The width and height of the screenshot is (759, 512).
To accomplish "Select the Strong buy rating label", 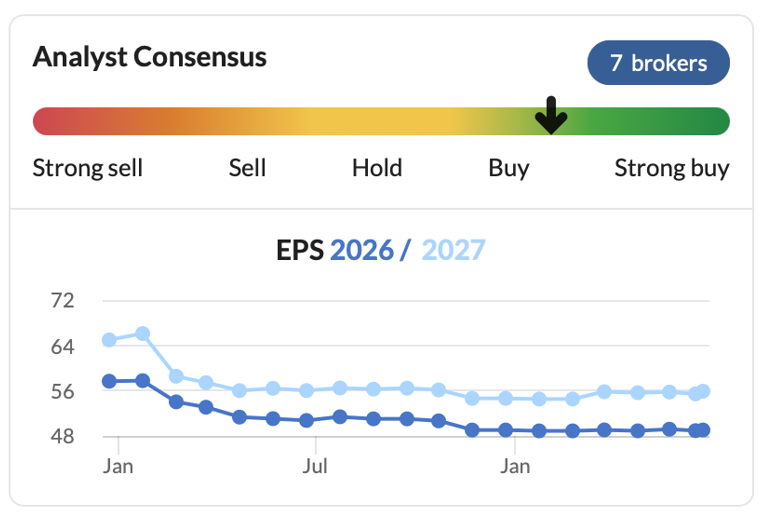I will [x=672, y=168].
